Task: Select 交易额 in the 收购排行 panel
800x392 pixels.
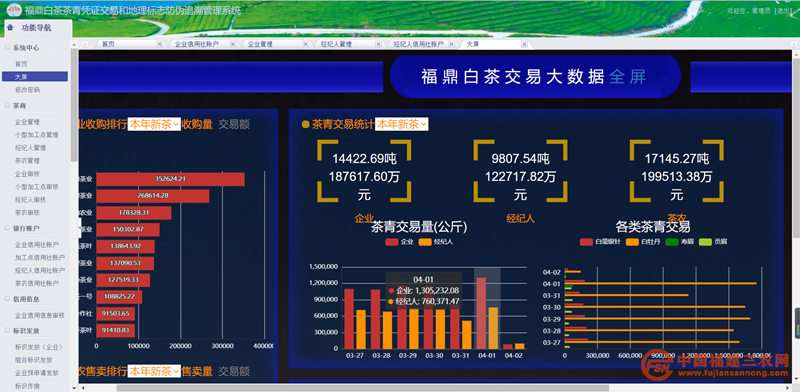Action: 234,124
